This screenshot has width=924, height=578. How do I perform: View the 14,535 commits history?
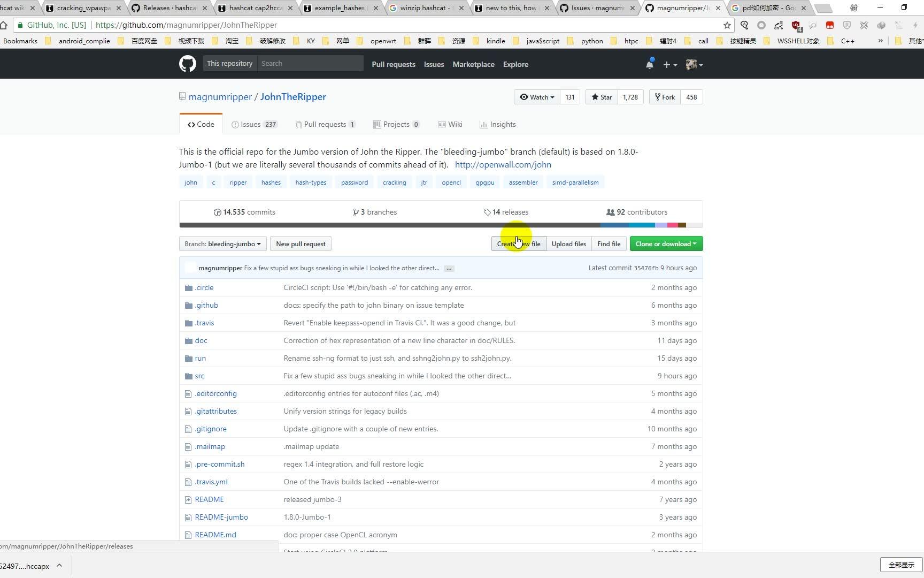pos(244,212)
